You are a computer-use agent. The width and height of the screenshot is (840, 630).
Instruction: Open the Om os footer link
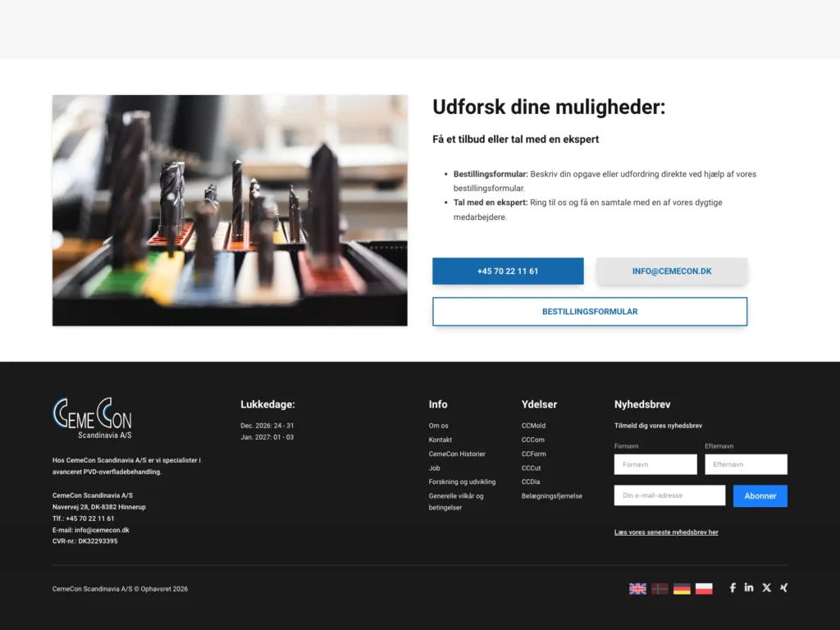coord(438,426)
